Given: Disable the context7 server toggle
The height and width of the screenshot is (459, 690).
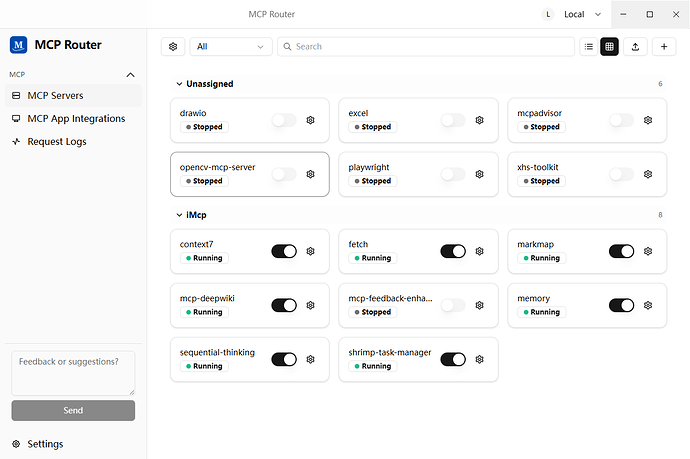Looking at the screenshot, I should pyautogui.click(x=284, y=251).
